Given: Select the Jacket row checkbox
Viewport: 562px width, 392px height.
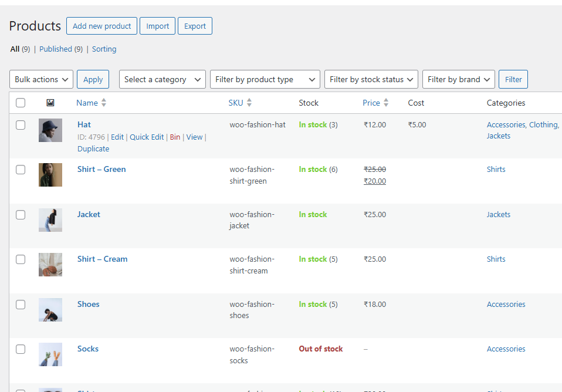Looking at the screenshot, I should [x=21, y=215].
